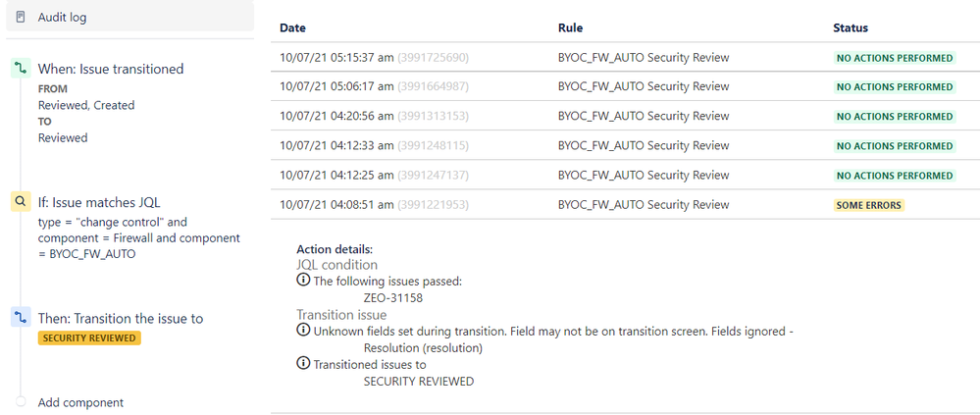Image resolution: width=980 pixels, height=415 pixels.
Task: Click info icon next to 'following issues passed'
Action: point(303,281)
